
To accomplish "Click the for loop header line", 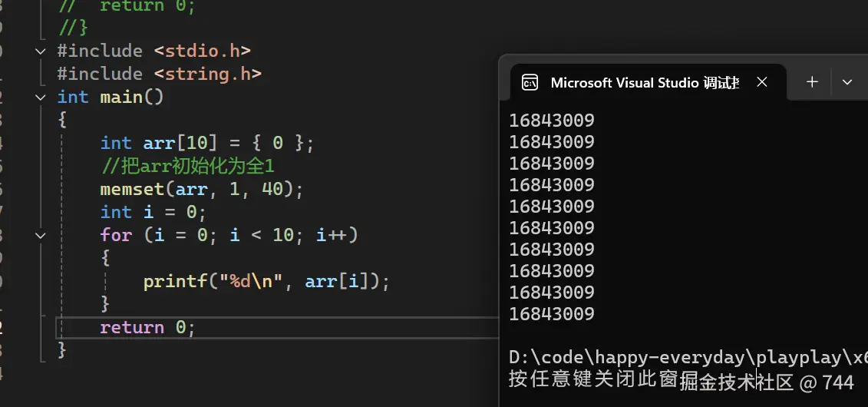I will [229, 235].
